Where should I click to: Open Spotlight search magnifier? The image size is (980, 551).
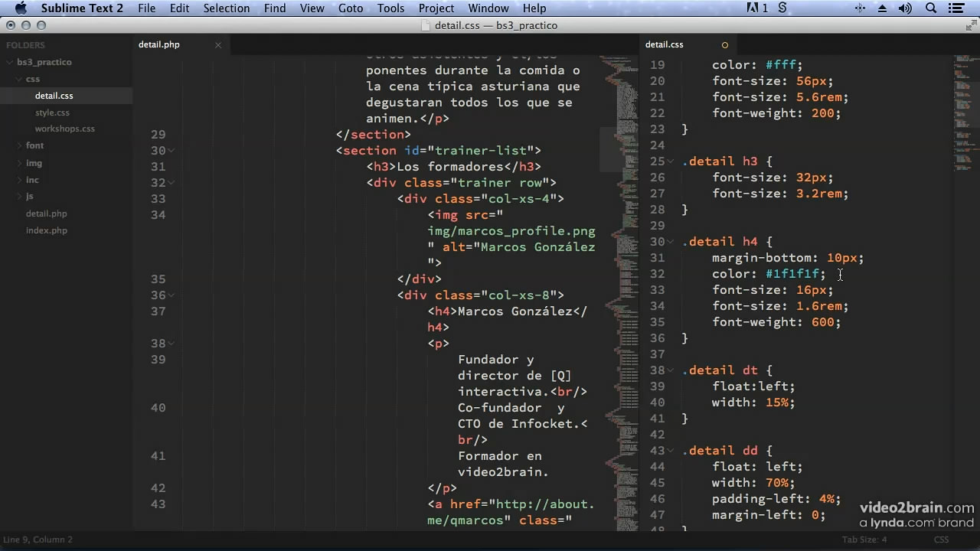(931, 8)
